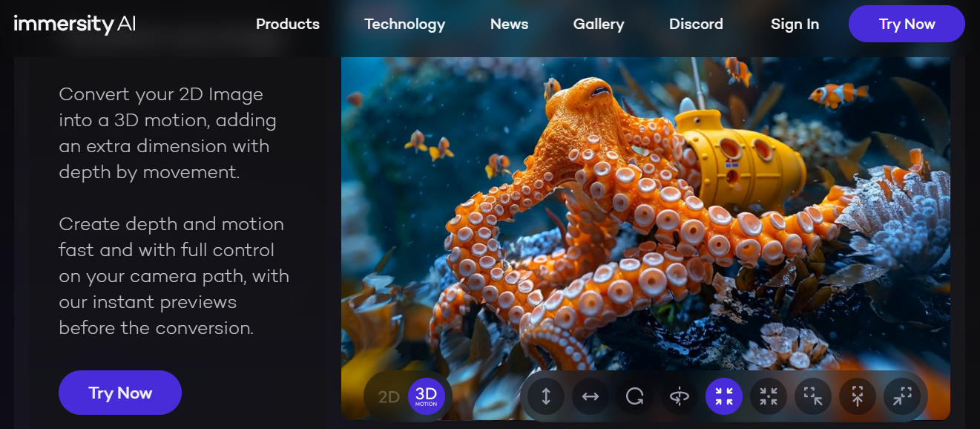Select the vertical up-down motion icon

(546, 396)
